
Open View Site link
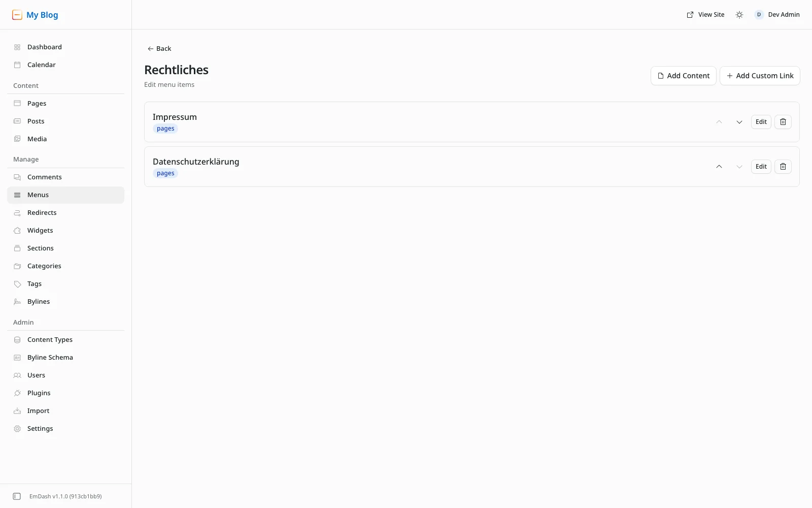tap(705, 15)
